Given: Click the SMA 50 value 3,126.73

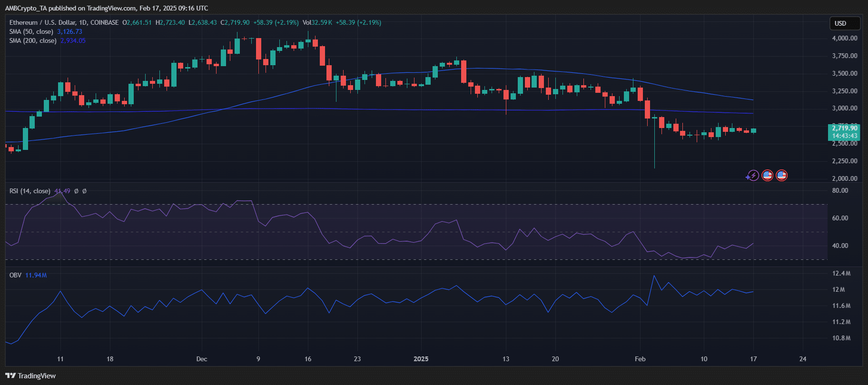Looking at the screenshot, I should click(69, 31).
